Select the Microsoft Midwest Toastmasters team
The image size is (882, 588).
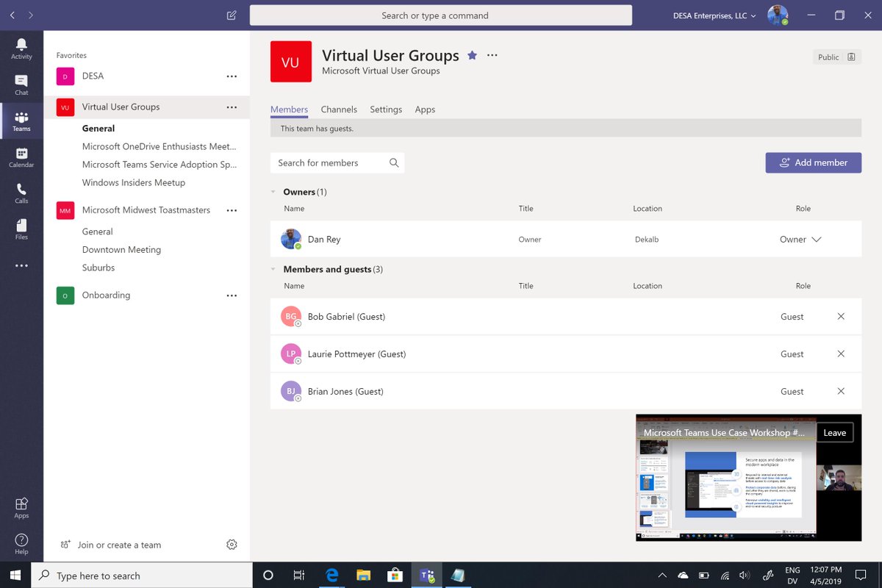tap(146, 210)
